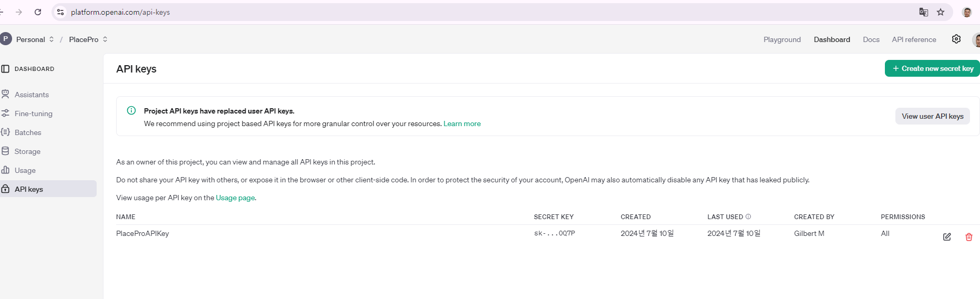Expand the Personal organization switcher
The width and height of the screenshot is (980, 299).
click(51, 39)
